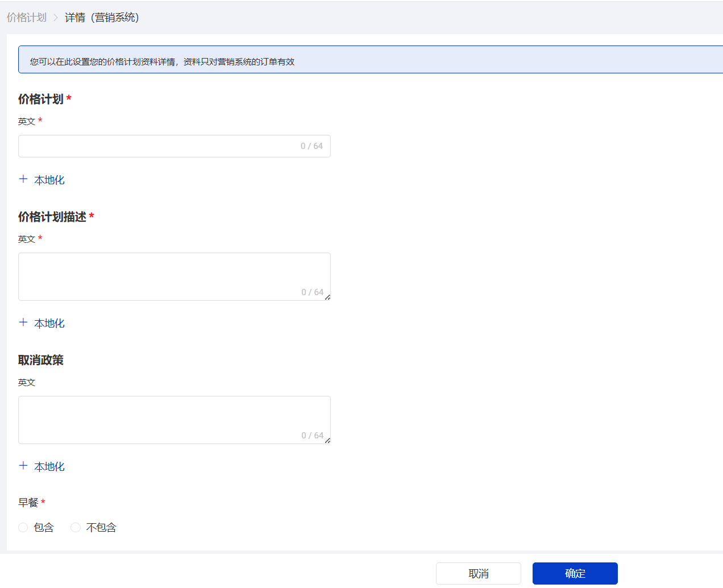The width and height of the screenshot is (723, 588).
Task: Click the resize handle of 取消政策 textarea
Action: [x=327, y=441]
